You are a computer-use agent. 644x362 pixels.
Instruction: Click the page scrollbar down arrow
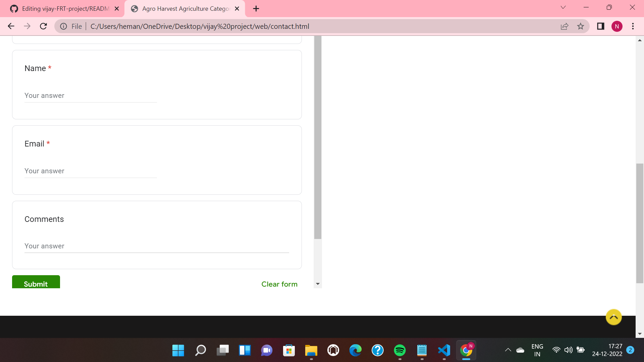pyautogui.click(x=640, y=334)
